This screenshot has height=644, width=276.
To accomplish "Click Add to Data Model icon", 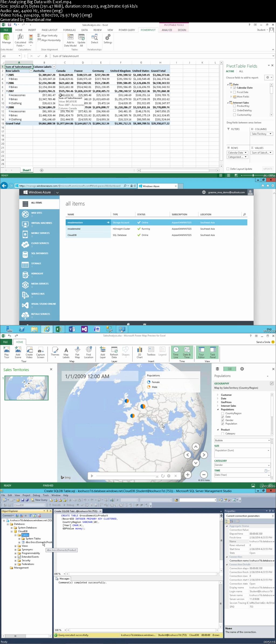I will [x=70, y=40].
